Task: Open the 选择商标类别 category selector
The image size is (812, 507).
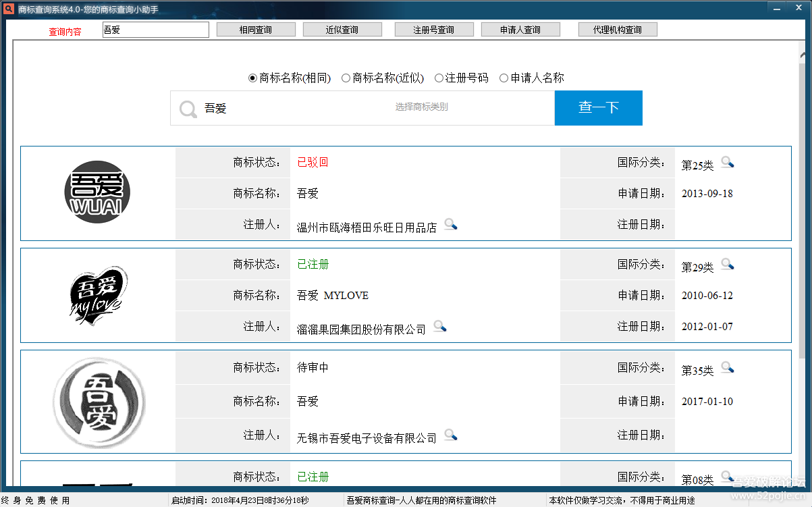Action: [422, 107]
